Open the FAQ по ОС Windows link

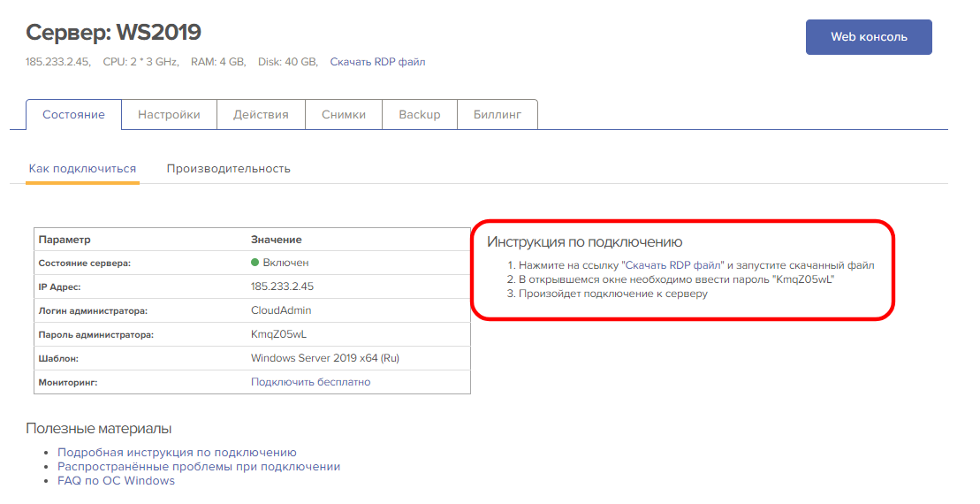click(116, 481)
